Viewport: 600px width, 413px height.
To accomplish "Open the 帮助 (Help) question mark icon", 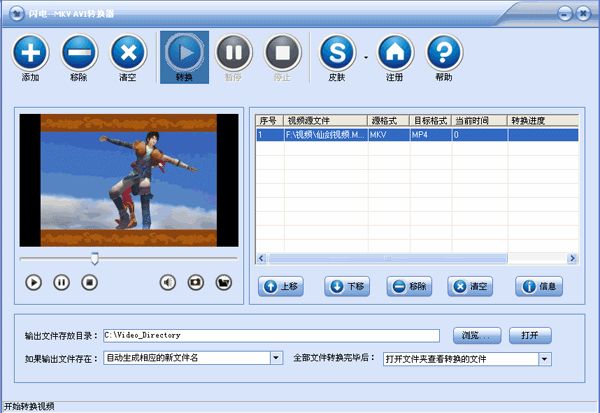I will click(x=444, y=51).
